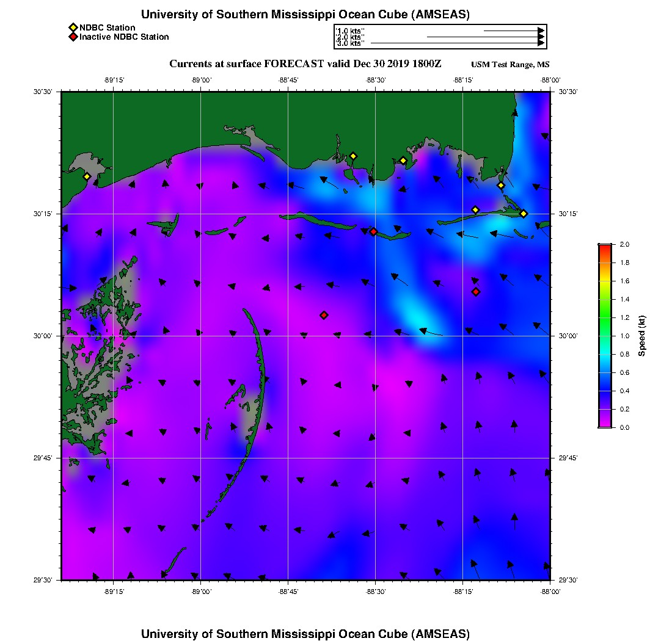
Task: Select yellow coastal station marker just west of -88°30'
Action: [353, 156]
